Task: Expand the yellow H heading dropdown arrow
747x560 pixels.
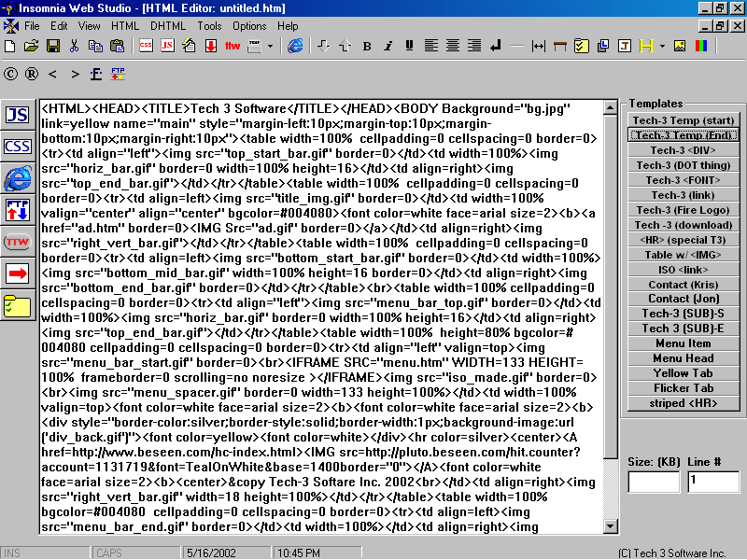Action: pyautogui.click(x=662, y=46)
